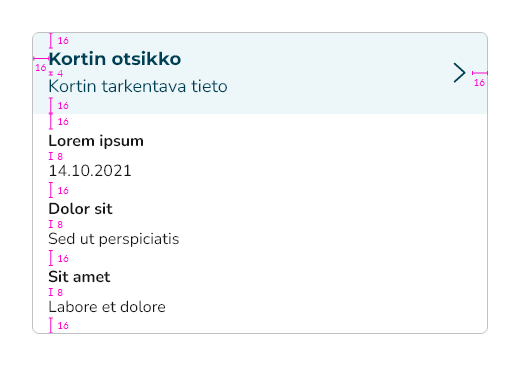Click the 16 marker above Sit amet
Viewport: 525px width, 368px height.
coord(59,258)
